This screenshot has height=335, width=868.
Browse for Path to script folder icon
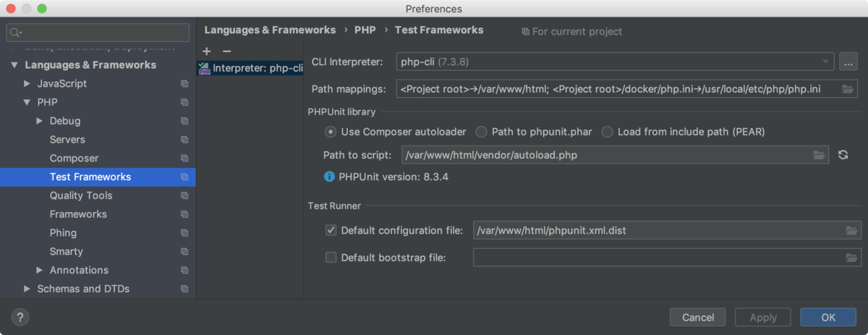point(819,155)
